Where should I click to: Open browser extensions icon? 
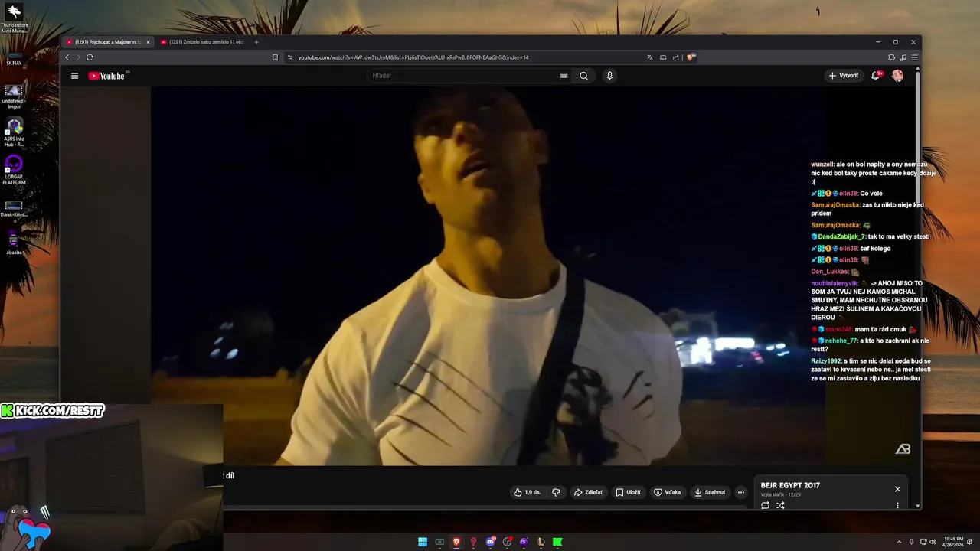pyautogui.click(x=891, y=57)
